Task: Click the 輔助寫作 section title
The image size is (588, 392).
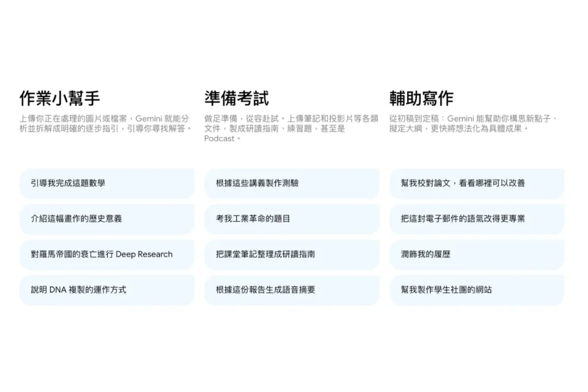Action: [x=421, y=98]
